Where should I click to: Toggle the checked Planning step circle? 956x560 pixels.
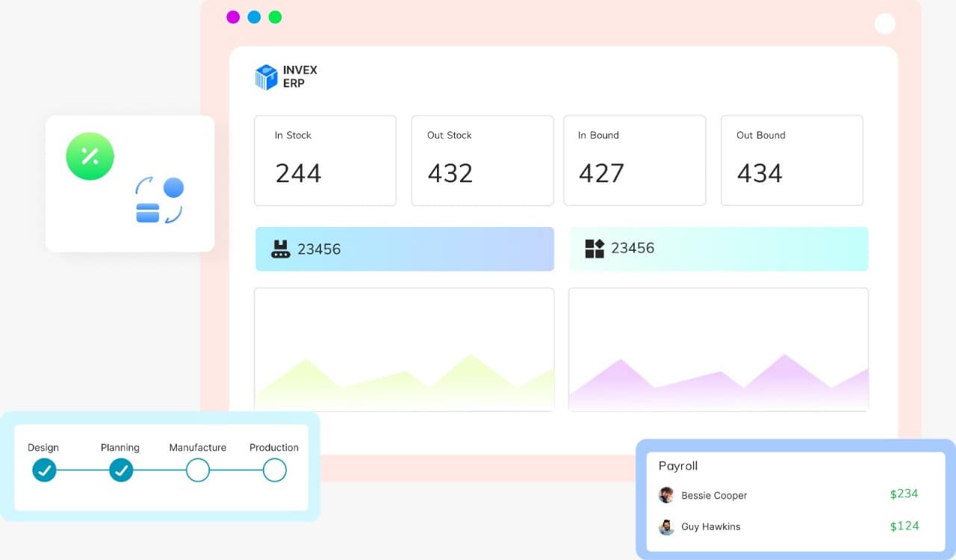121,470
